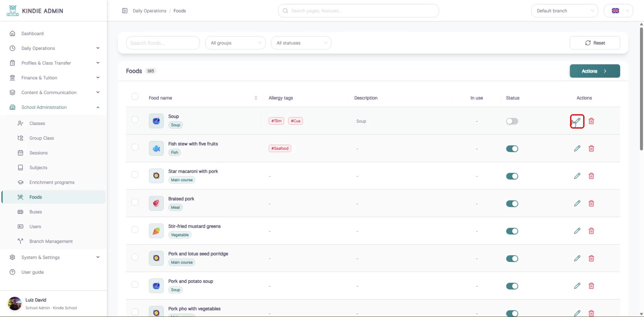Click the Daily Operations breadcrumb link
Viewport: 644px width, 317px height.
pos(150,11)
